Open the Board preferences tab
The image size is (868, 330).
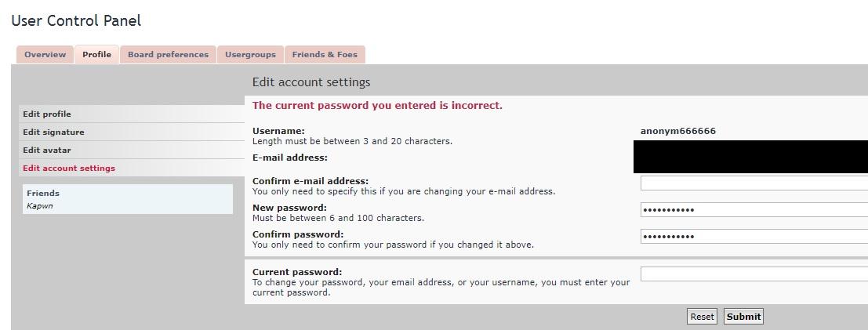click(x=168, y=55)
